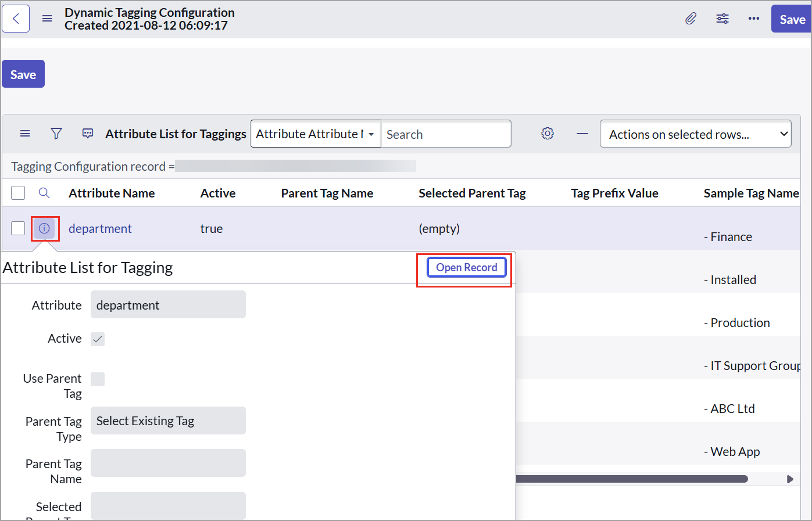
Task: Open the gear to personalize list columns
Action: pyautogui.click(x=547, y=133)
